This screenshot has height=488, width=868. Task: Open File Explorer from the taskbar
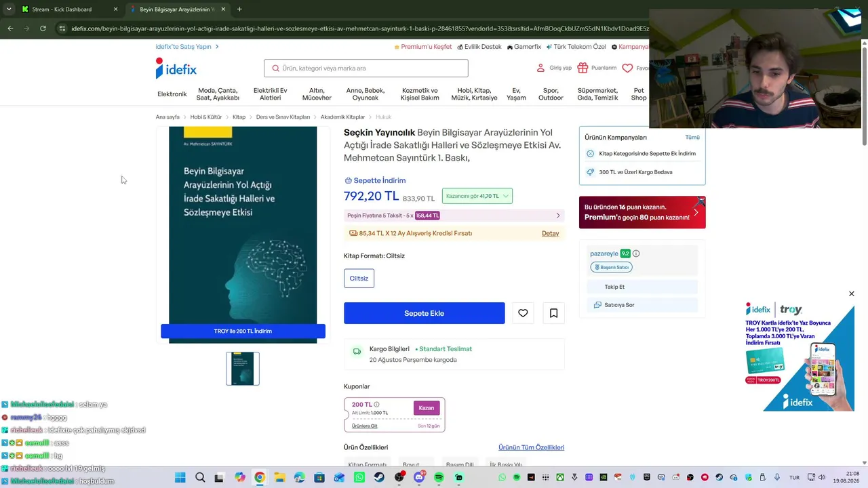click(x=279, y=478)
